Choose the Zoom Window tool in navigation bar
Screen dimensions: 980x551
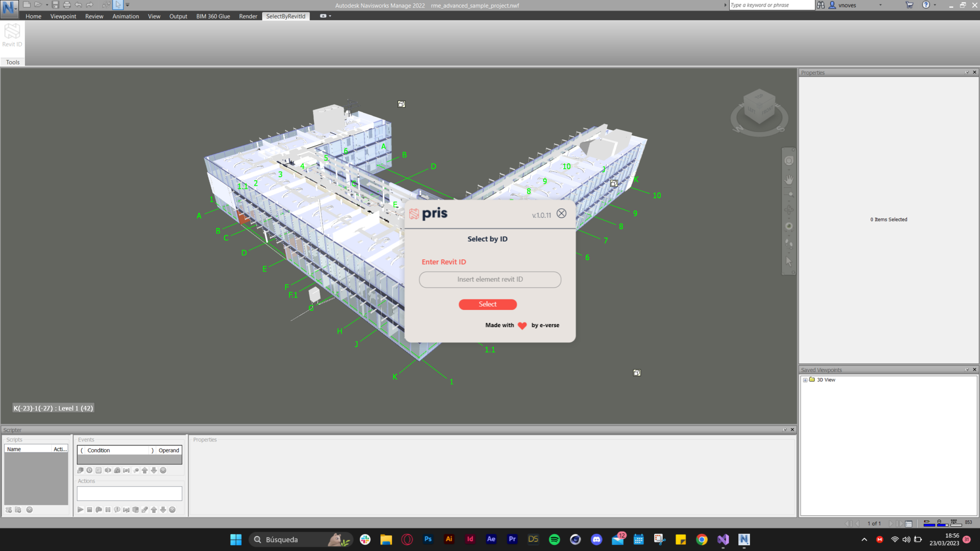[x=789, y=191]
